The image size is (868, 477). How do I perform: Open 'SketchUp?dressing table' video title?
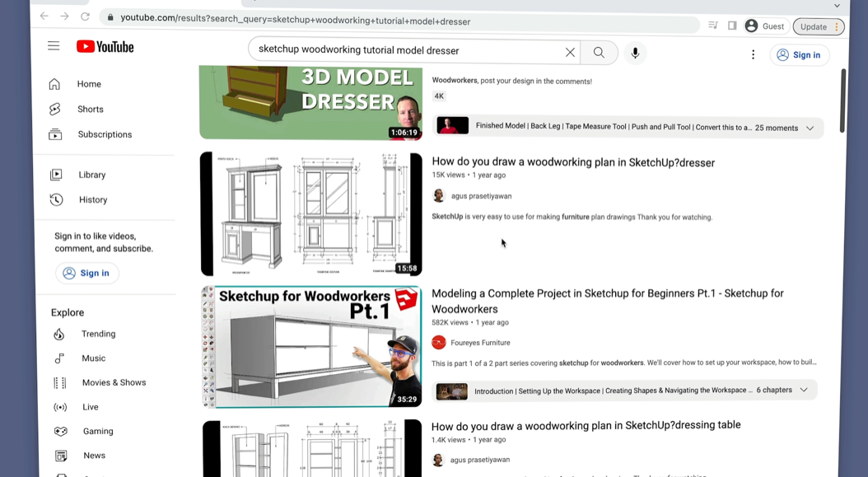pos(586,425)
